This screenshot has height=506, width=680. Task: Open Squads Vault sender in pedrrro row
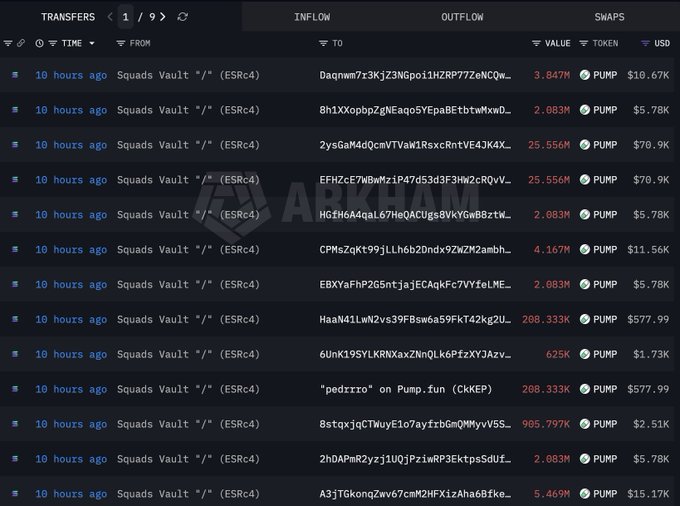click(x=188, y=389)
